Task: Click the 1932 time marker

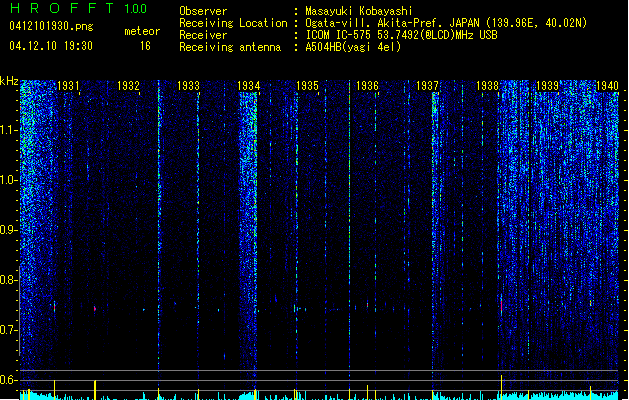Action: point(128,86)
